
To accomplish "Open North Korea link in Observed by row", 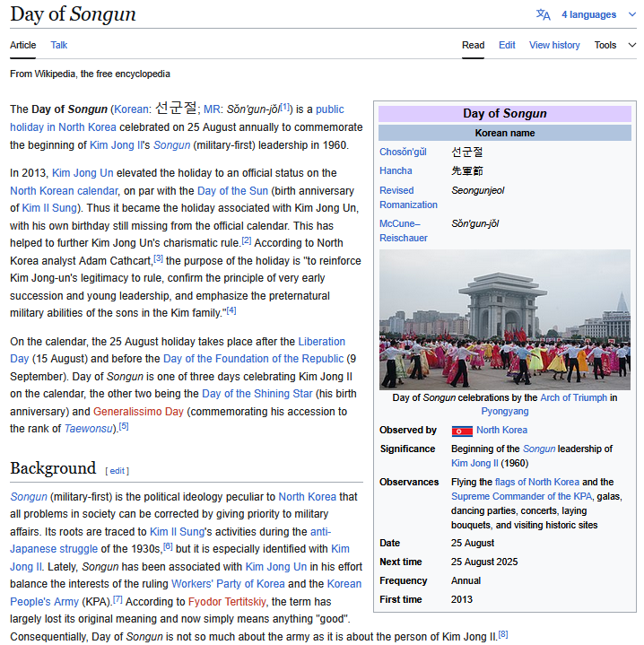I will pyautogui.click(x=501, y=431).
